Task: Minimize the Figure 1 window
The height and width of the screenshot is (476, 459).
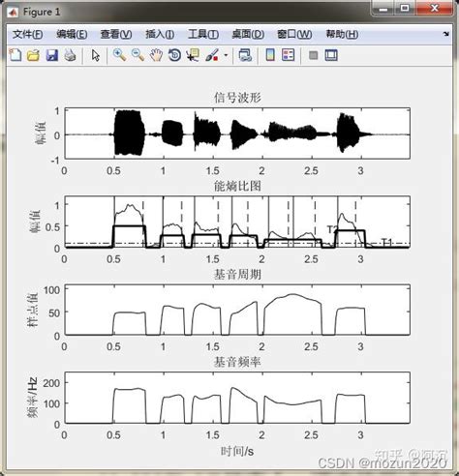Action: (x=383, y=9)
